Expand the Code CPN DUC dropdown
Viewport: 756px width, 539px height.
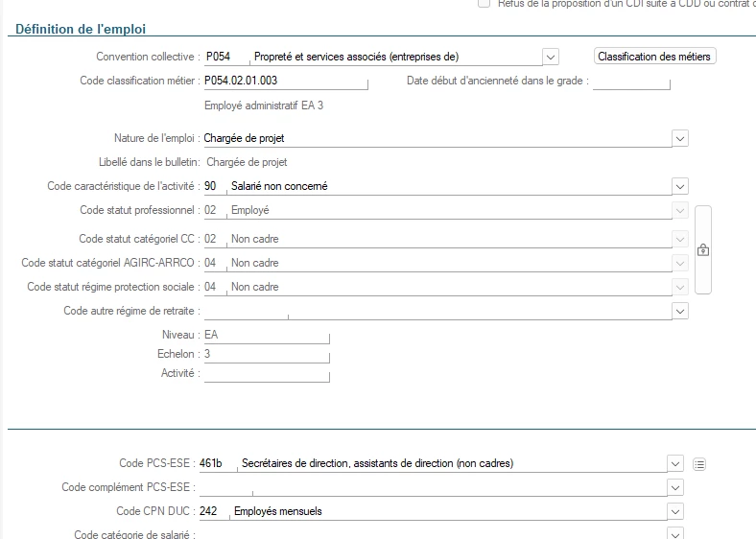click(x=675, y=511)
